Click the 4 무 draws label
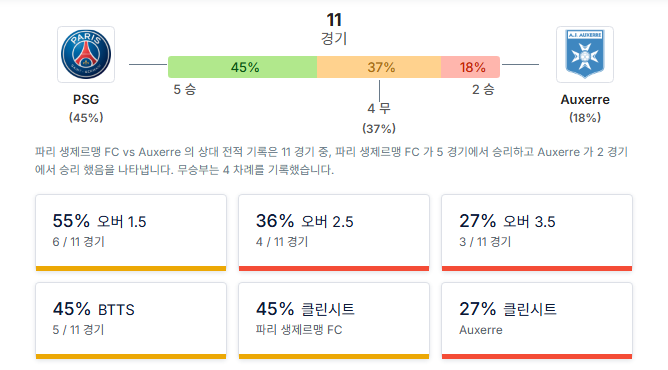Screen dimensions: 668x370 379,108
